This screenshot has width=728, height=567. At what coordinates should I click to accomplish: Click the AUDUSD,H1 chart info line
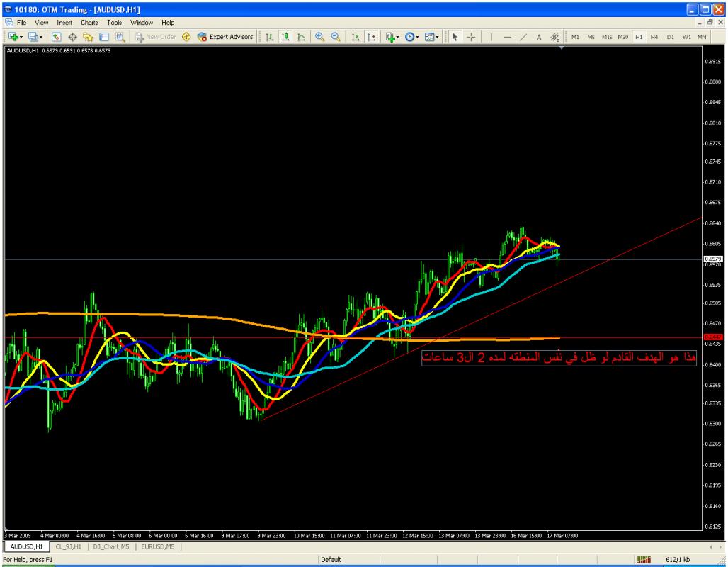click(x=59, y=50)
